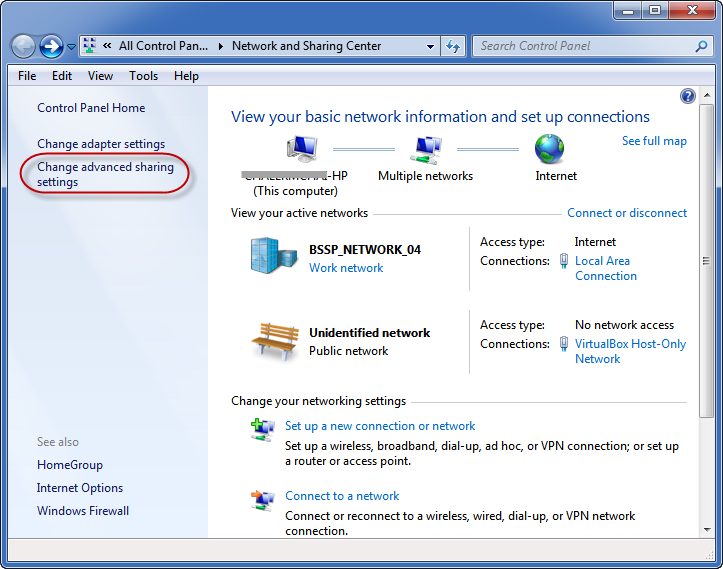Open the File menu
Image resolution: width=723 pixels, height=569 pixels.
(27, 76)
